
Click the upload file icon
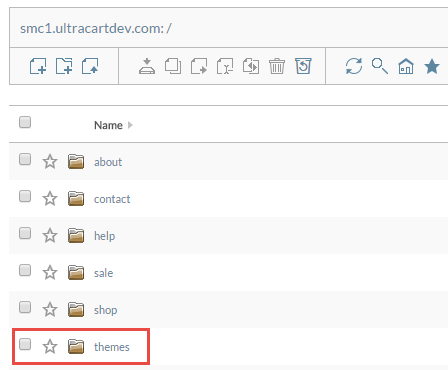tap(90, 66)
